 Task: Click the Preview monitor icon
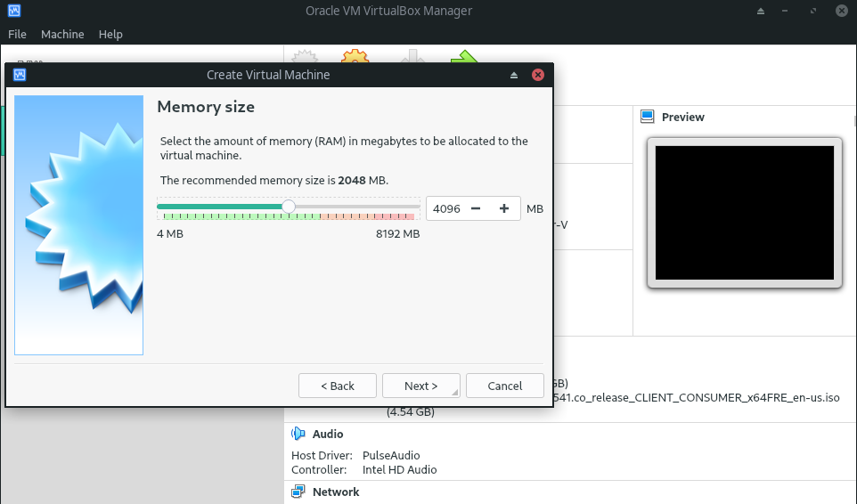click(647, 117)
